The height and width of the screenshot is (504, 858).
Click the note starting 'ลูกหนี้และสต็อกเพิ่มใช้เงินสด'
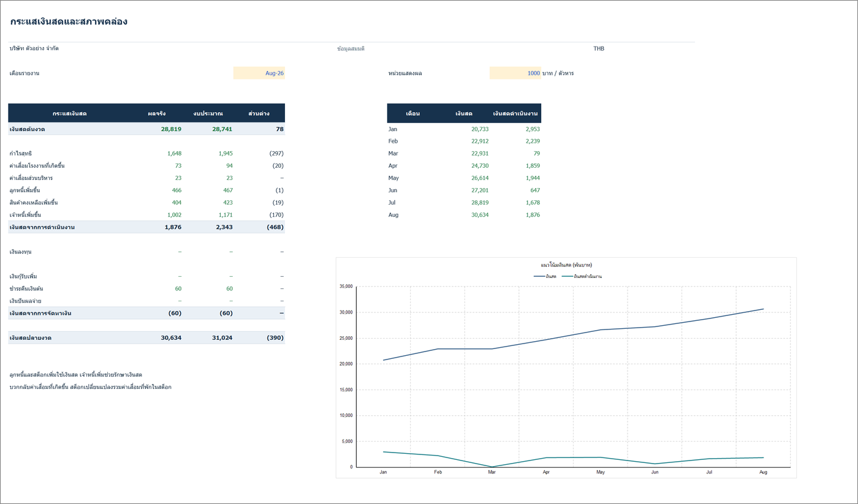coord(76,375)
